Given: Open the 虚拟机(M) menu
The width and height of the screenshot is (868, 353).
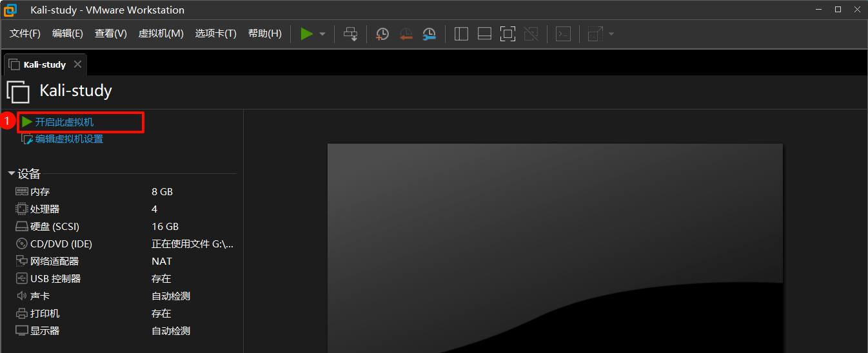Looking at the screenshot, I should click(x=161, y=33).
